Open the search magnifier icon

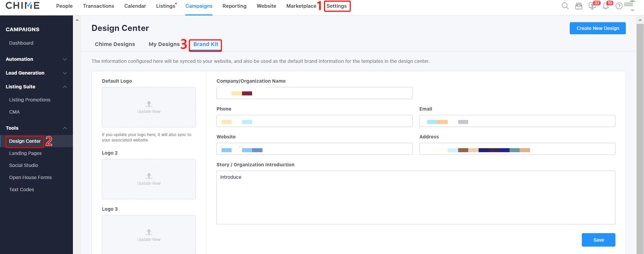[565, 6]
